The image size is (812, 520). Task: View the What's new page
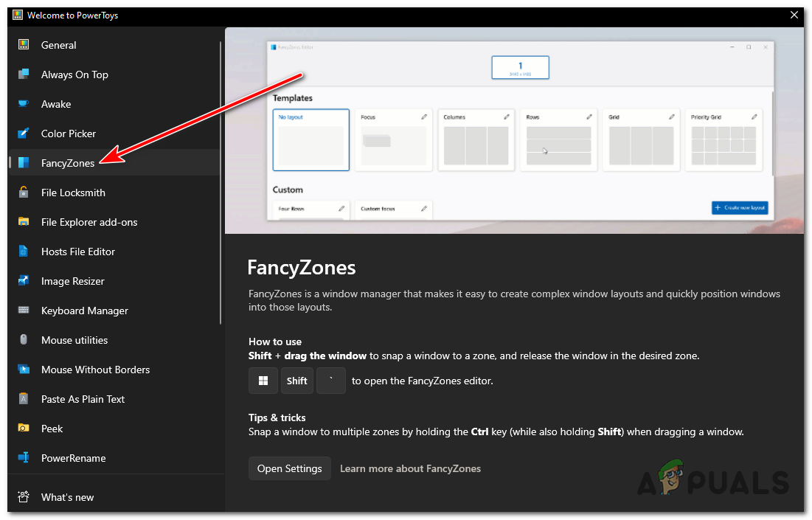tap(67, 497)
